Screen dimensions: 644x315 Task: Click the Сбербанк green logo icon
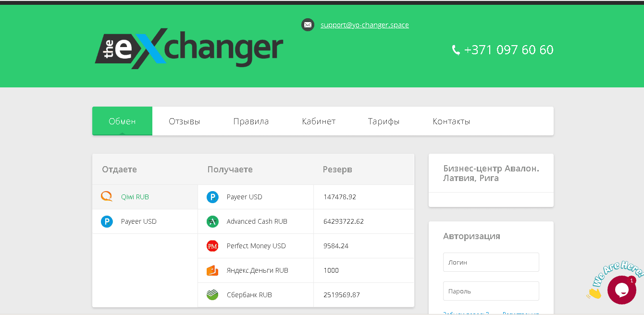[x=212, y=294]
